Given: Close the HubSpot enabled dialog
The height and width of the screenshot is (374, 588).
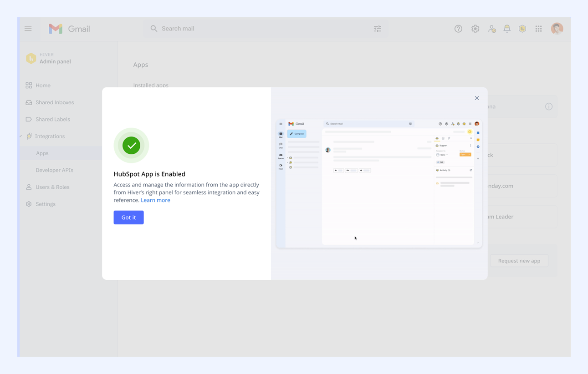Looking at the screenshot, I should (477, 98).
